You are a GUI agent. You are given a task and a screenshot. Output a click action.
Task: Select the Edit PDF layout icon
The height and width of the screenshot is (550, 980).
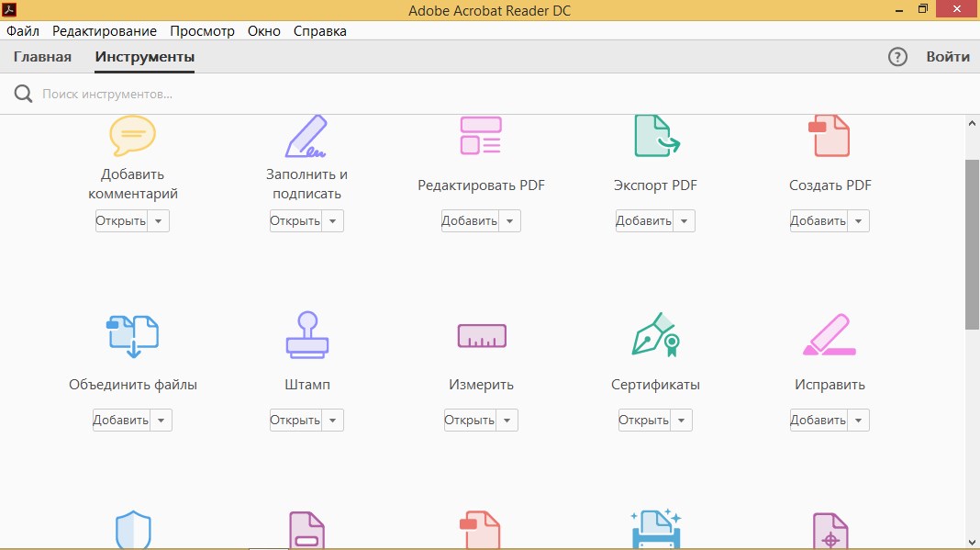481,135
